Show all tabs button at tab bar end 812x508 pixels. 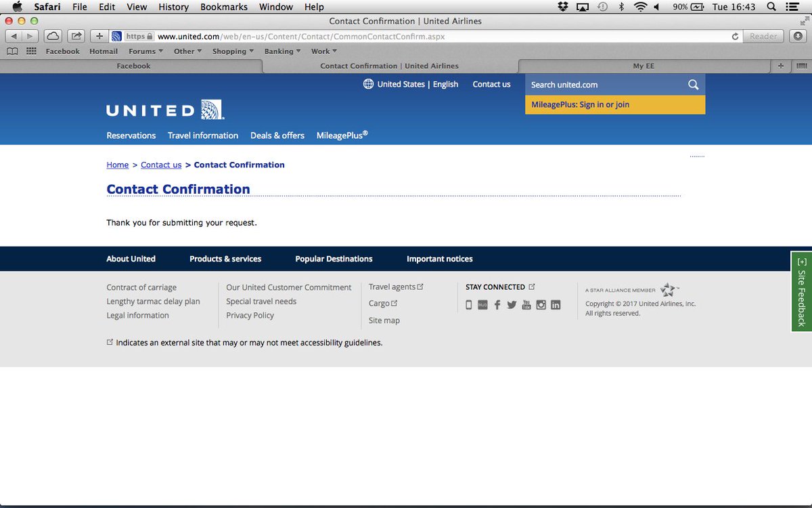(x=801, y=66)
